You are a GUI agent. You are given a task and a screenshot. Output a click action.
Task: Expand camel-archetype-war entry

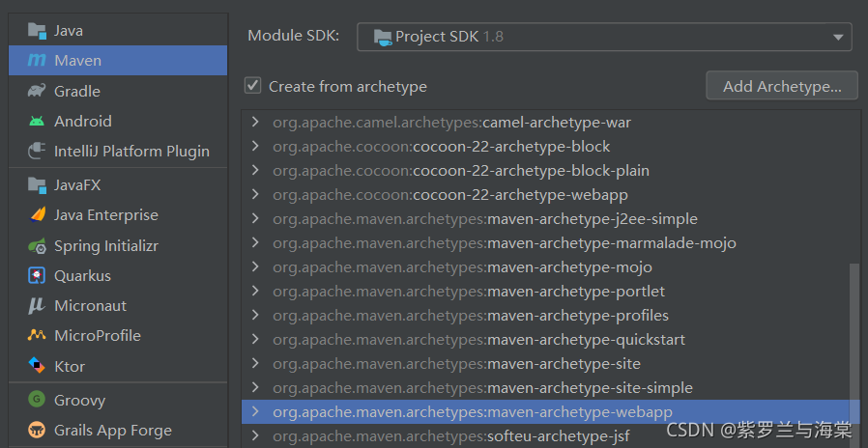coord(255,122)
